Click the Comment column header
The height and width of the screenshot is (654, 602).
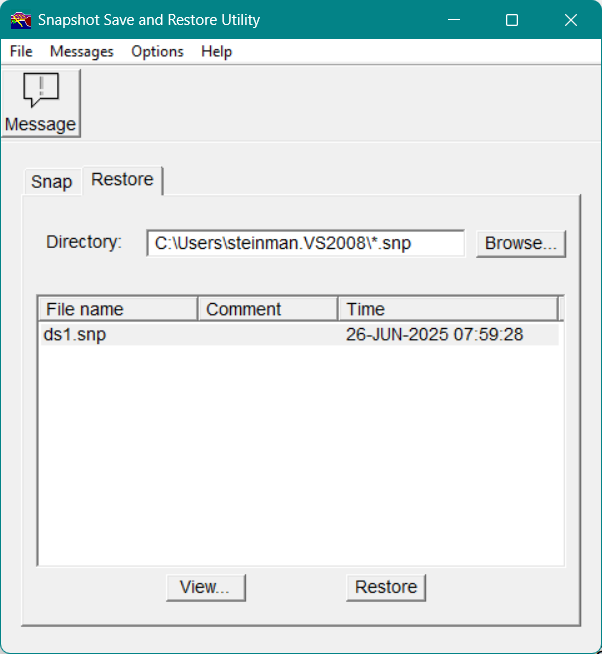[267, 309]
